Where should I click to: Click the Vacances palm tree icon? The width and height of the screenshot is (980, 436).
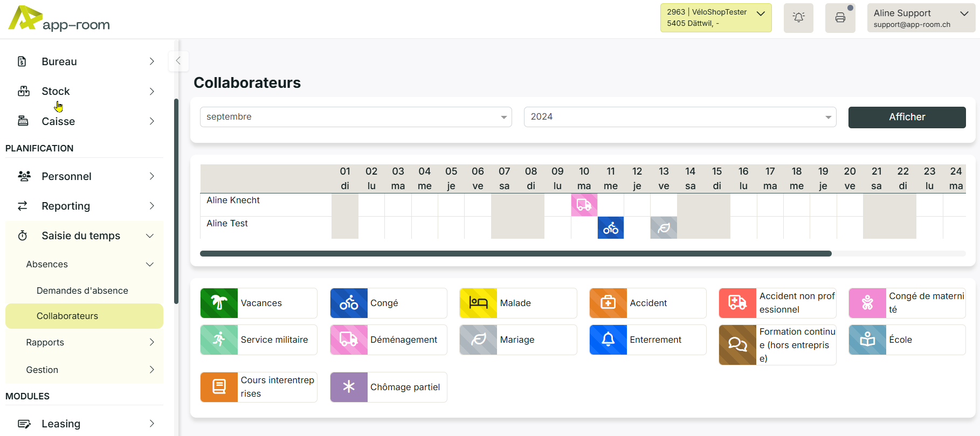(x=219, y=303)
